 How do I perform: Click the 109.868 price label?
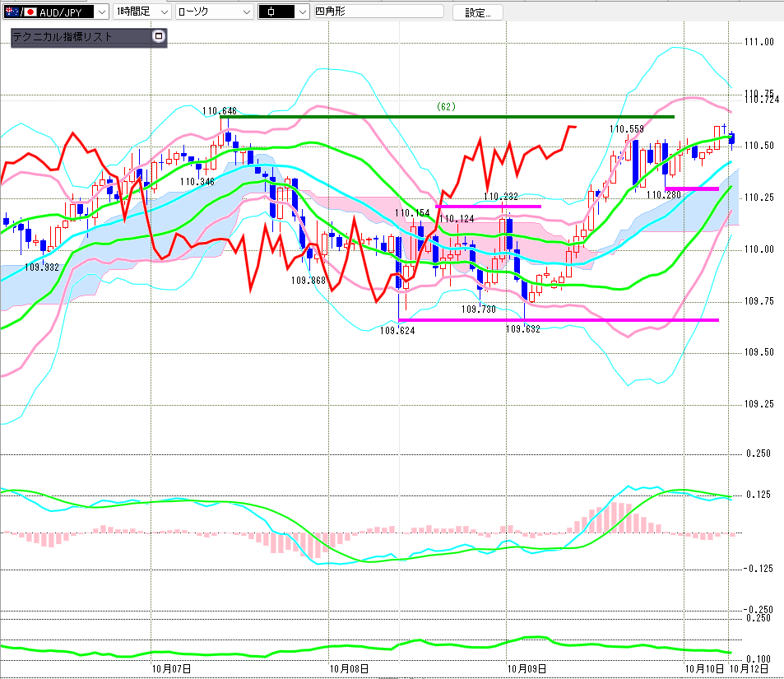[x=308, y=280]
